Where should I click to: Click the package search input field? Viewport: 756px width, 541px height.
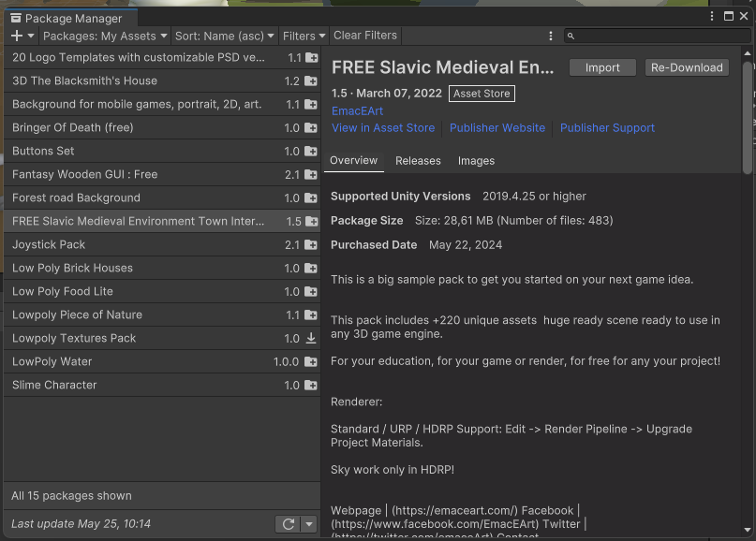click(658, 37)
